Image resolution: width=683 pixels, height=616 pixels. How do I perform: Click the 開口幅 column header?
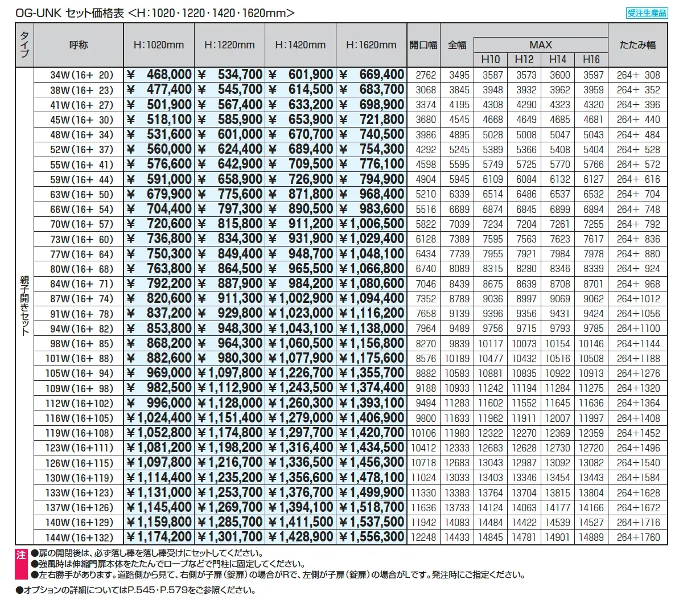coord(423,45)
